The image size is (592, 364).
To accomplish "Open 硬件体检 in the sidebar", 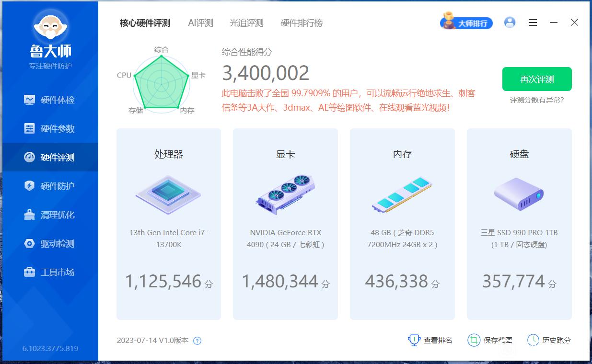I will (50, 100).
